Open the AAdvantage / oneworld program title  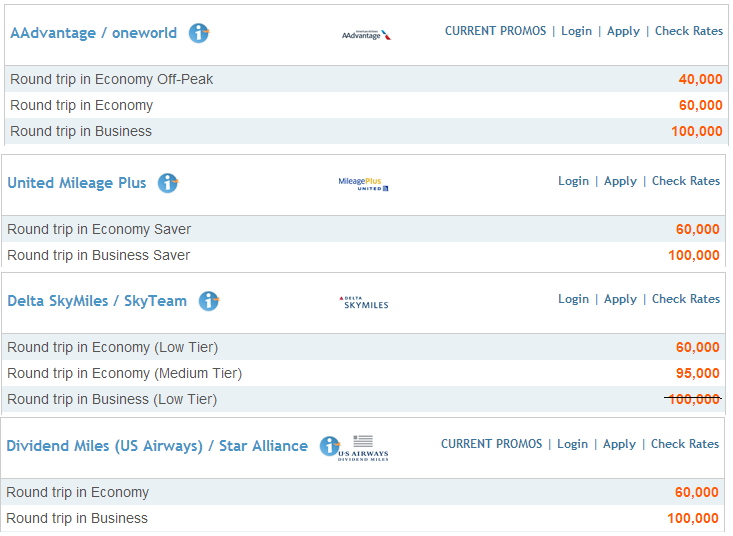pyautogui.click(x=93, y=33)
